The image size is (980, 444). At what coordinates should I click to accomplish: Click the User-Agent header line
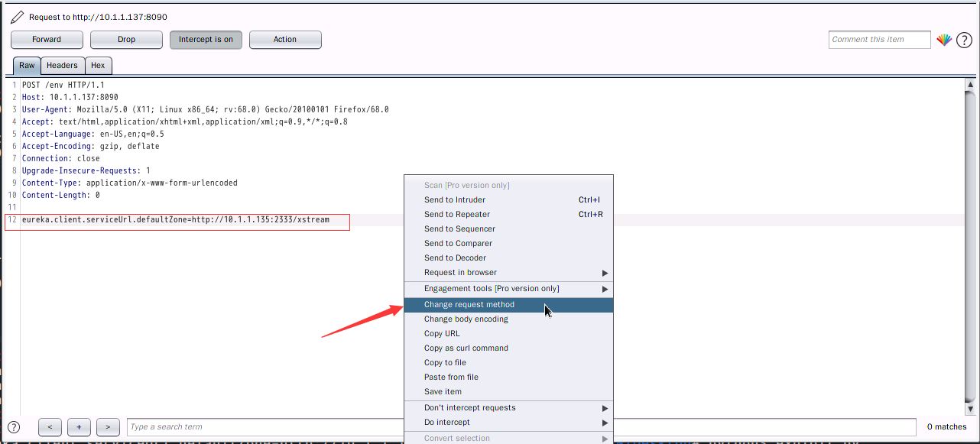pos(205,109)
